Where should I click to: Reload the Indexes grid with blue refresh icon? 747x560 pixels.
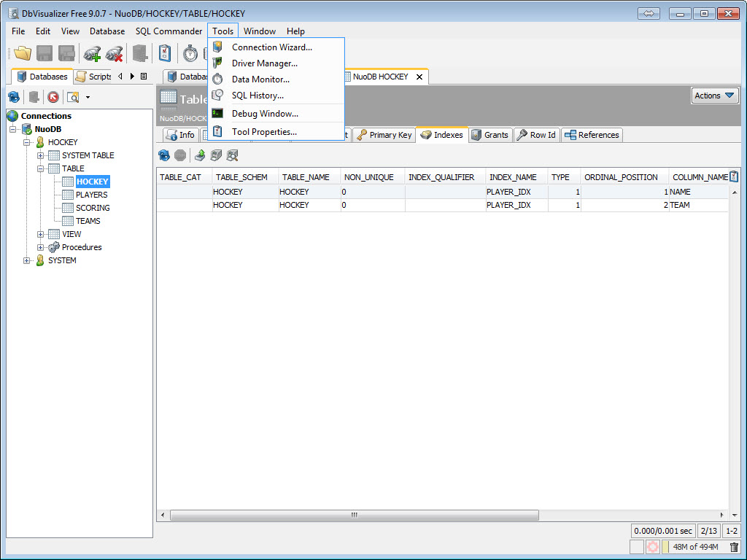[164, 155]
